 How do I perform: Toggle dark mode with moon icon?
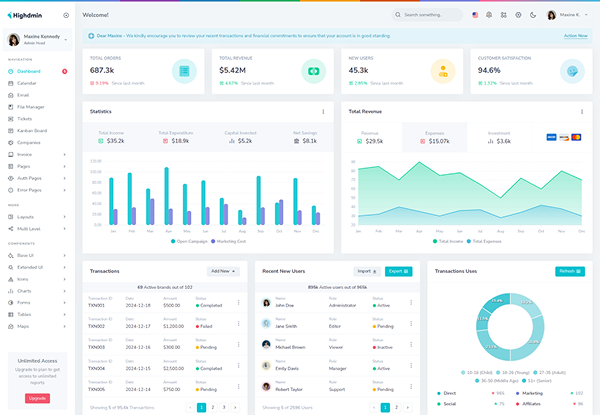533,15
